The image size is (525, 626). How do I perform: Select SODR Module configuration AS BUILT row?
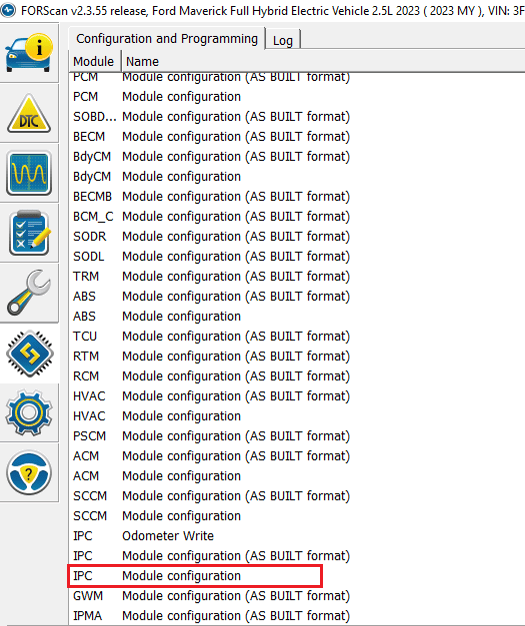click(x=297, y=236)
